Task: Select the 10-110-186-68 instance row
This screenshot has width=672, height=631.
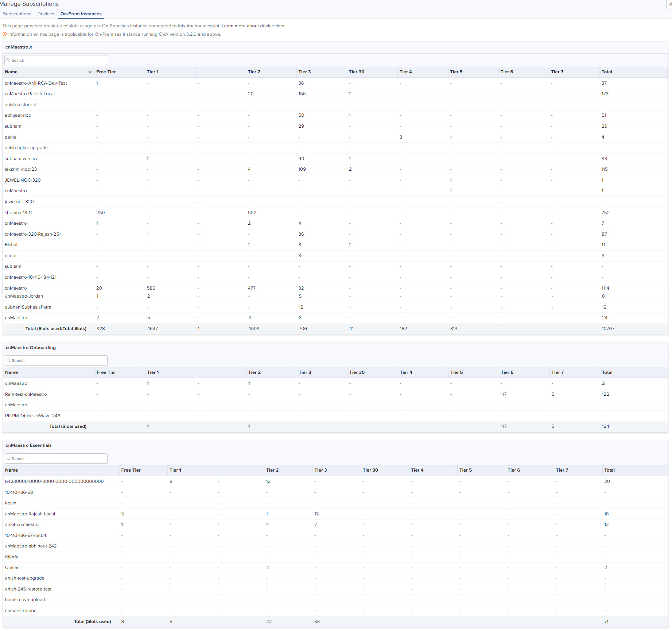Action: coord(335,492)
